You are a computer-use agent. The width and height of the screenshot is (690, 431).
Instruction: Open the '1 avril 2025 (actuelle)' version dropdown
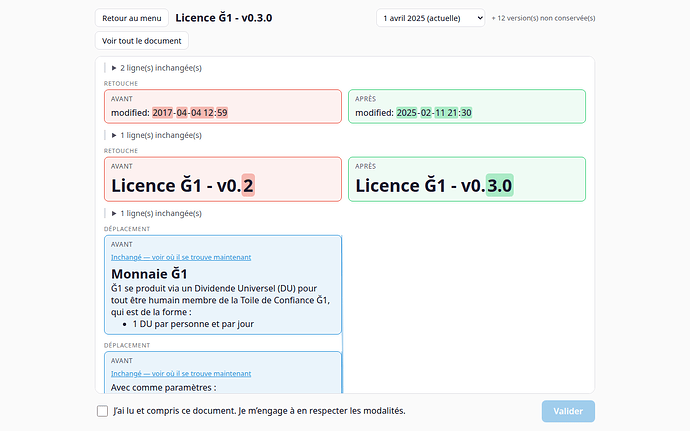tap(430, 18)
